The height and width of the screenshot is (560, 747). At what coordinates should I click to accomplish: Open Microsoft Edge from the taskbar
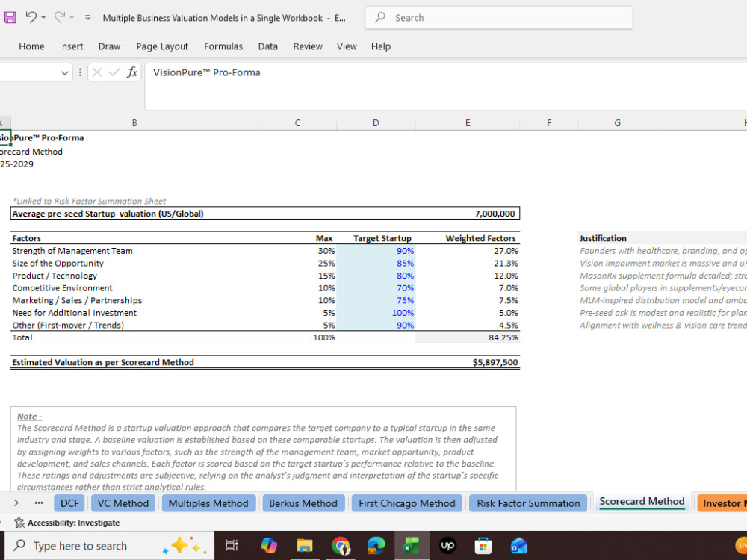coord(376,546)
